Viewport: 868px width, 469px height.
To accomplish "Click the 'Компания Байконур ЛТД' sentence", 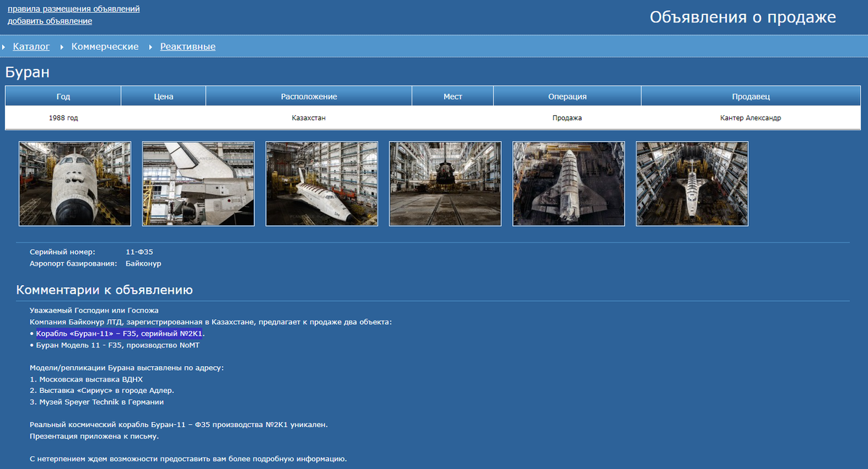I will [x=210, y=322].
